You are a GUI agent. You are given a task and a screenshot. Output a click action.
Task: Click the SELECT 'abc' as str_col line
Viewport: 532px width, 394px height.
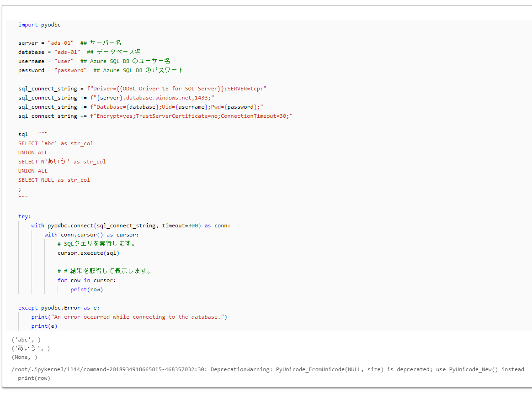point(55,143)
